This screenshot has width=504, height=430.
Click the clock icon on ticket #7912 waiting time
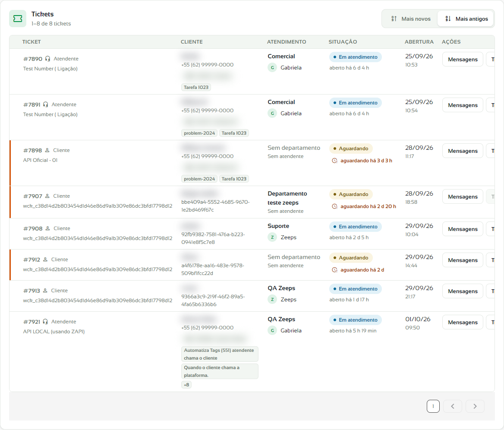(334, 270)
